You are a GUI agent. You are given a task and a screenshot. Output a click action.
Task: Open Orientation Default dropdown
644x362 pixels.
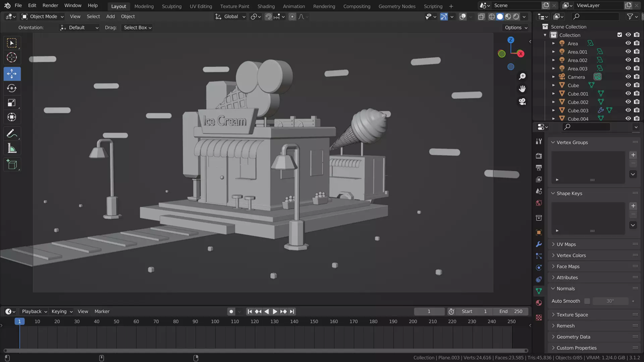(x=79, y=28)
